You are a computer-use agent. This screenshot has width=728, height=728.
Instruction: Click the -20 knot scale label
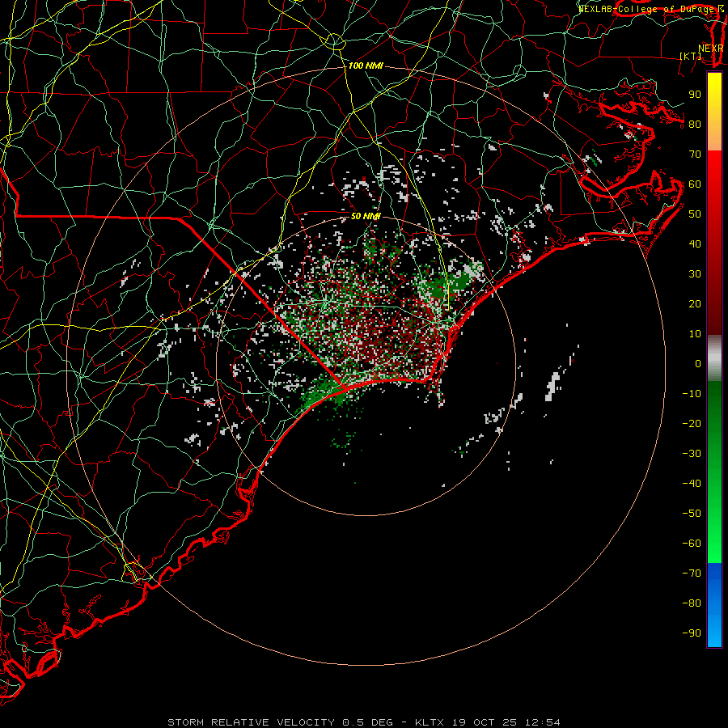point(692,423)
